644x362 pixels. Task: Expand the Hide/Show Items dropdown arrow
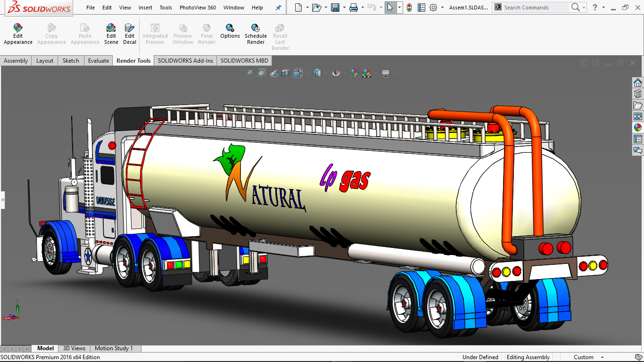(x=344, y=73)
